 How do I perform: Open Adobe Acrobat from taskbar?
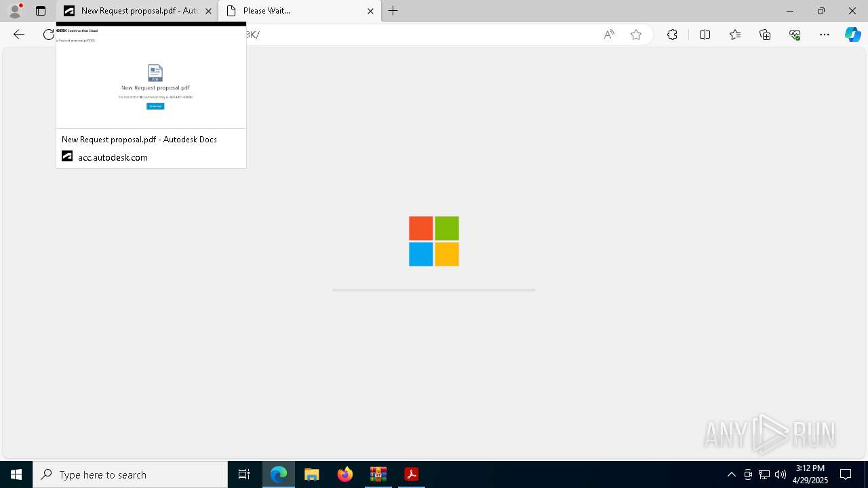pos(412,474)
